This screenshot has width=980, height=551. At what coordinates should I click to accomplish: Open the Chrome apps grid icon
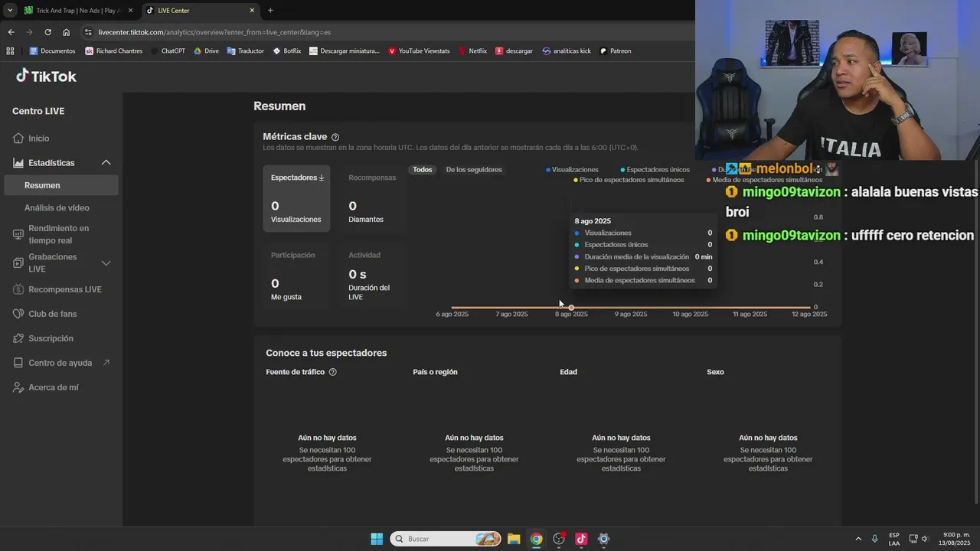[x=10, y=51]
